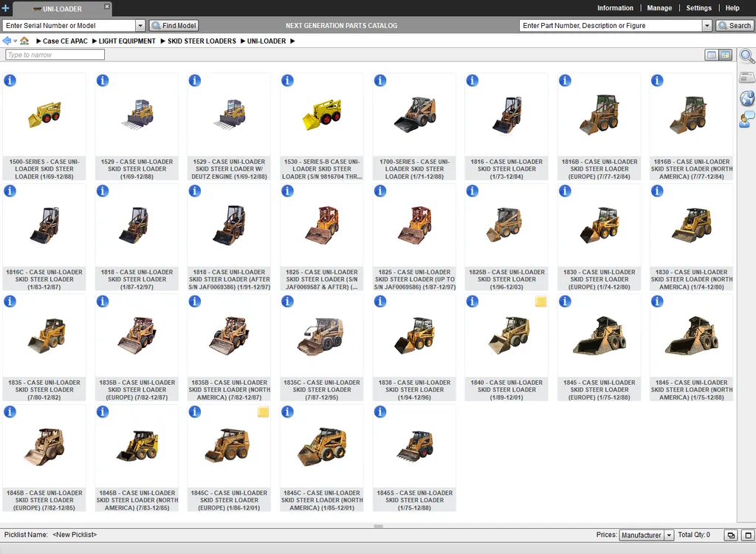Expand arrow before LIGHT EQUIPMENT breadcrumb
This screenshot has width=756, height=554.
click(94, 41)
